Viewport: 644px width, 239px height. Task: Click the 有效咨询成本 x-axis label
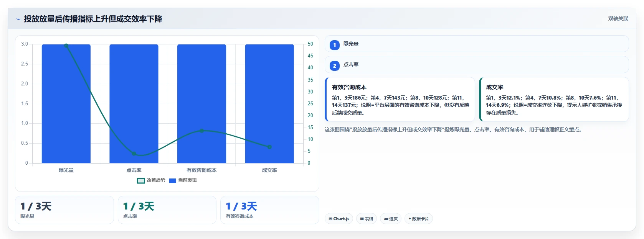pos(201,170)
